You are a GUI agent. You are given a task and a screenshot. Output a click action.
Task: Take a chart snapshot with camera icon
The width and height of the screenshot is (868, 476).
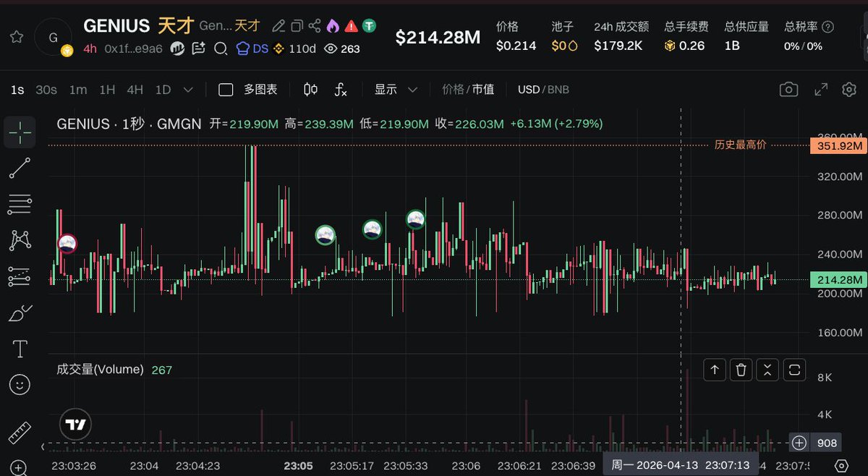[x=788, y=90]
